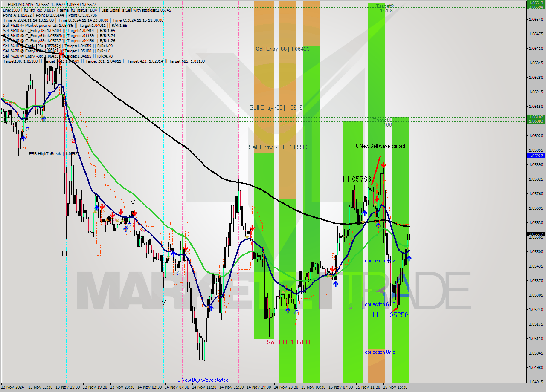Click the '15 Nov 15:30' time label
Viewport: 546px width, 392px height.
395,387
